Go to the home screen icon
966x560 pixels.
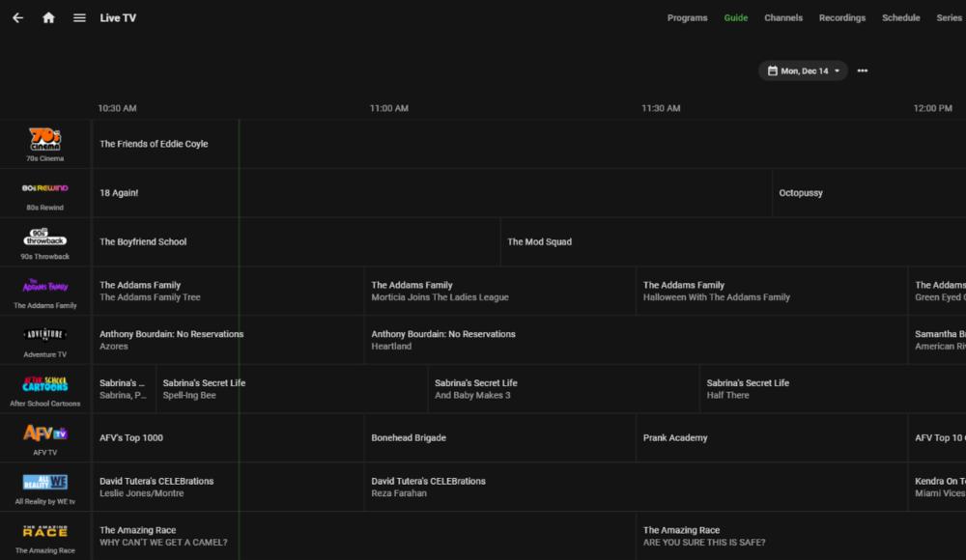point(48,17)
